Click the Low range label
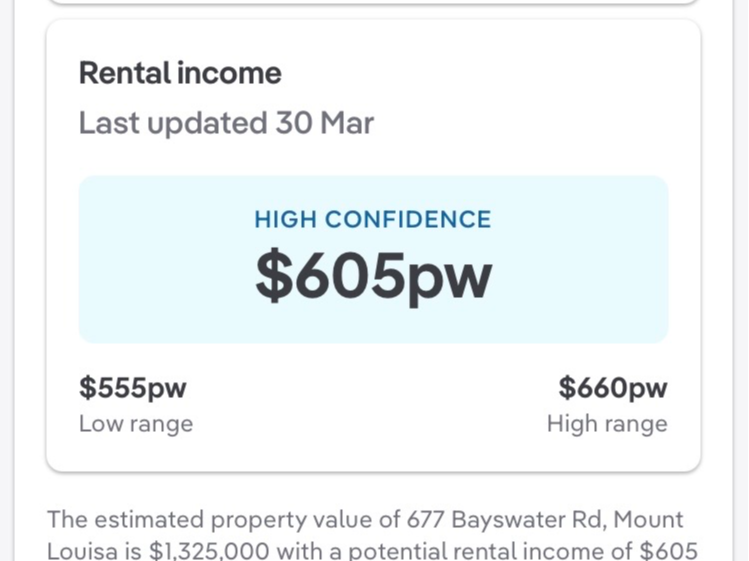This screenshot has height=561, width=749. click(x=136, y=424)
